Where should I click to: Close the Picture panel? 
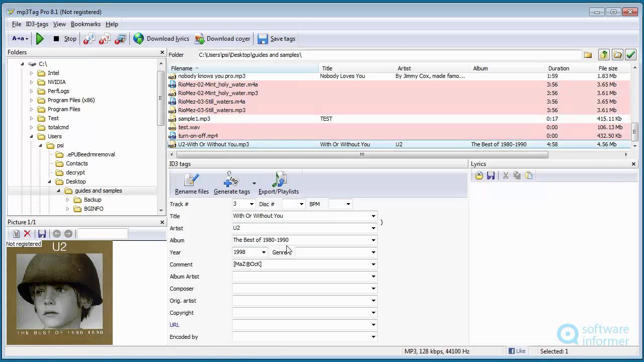coord(162,222)
